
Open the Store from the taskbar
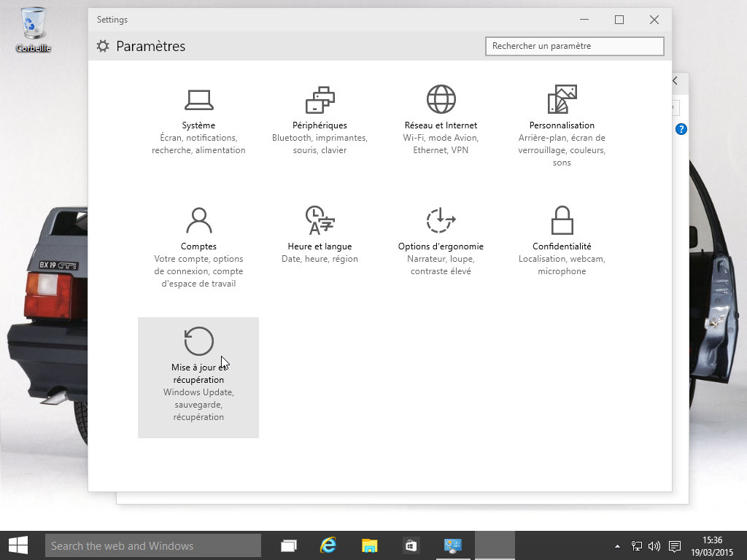(x=411, y=545)
